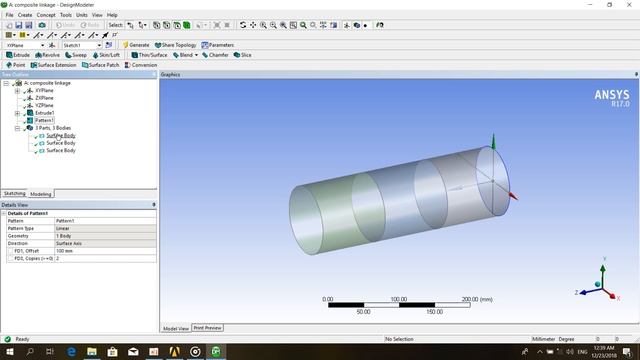Click the Share Topology button

(176, 45)
